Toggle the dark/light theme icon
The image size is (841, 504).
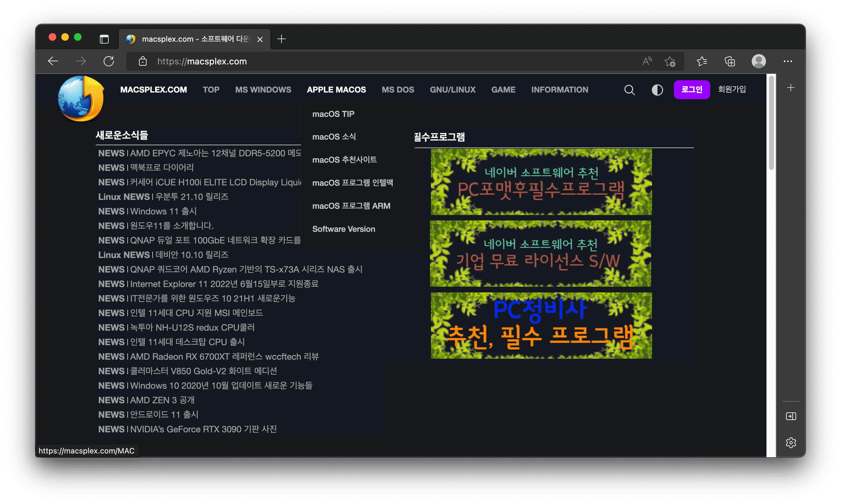click(x=657, y=90)
